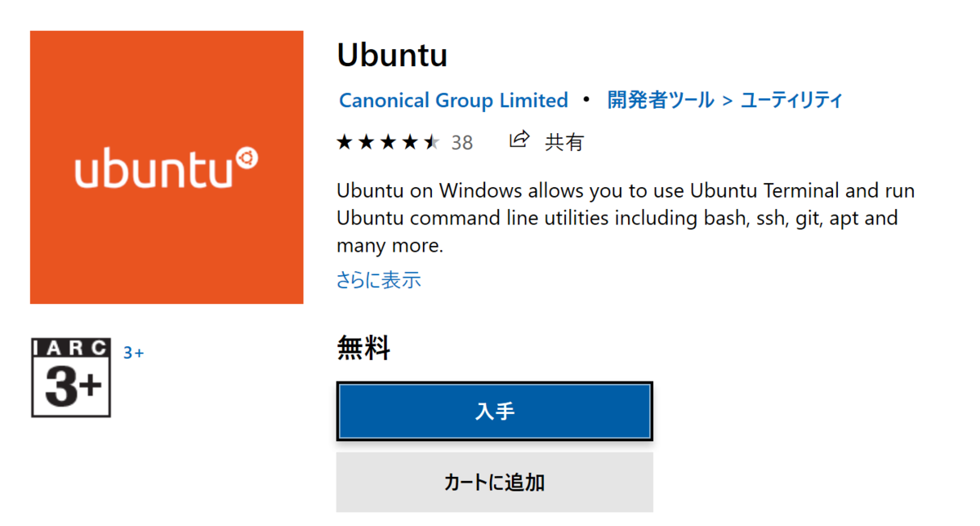Click the Ubuntu circle-of-friends logo symbol

246,158
